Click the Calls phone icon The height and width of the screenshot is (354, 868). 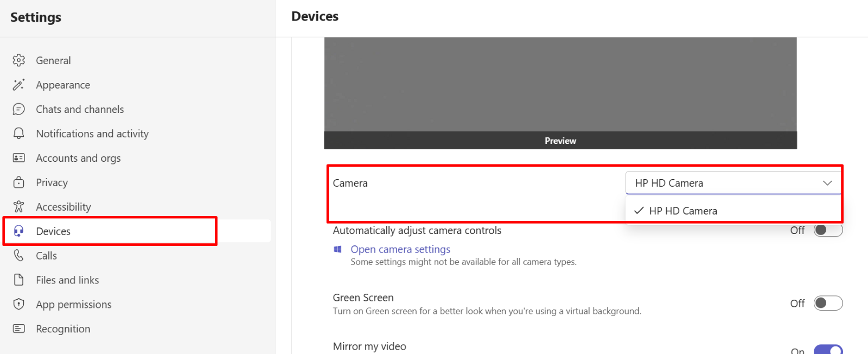19,256
